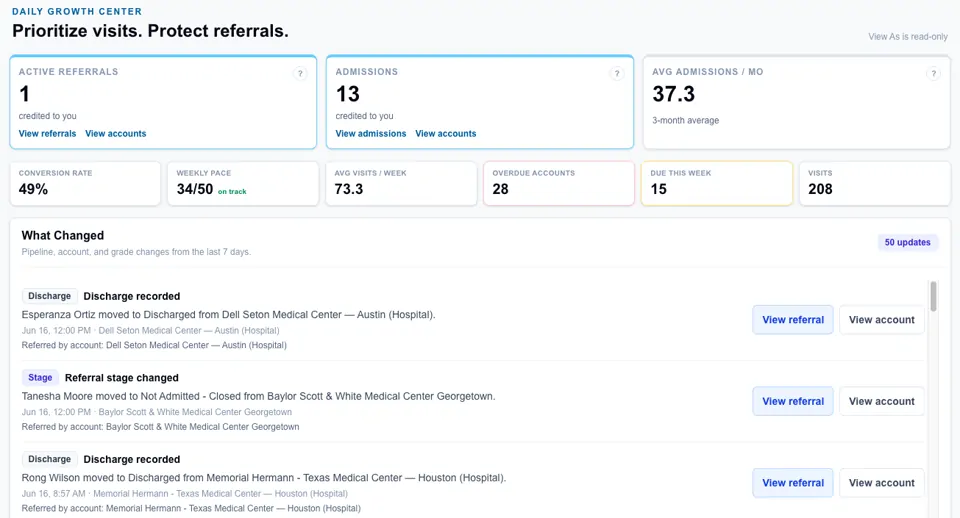
Task: View account for Esperanza Ortiz discharge
Action: [882, 320]
